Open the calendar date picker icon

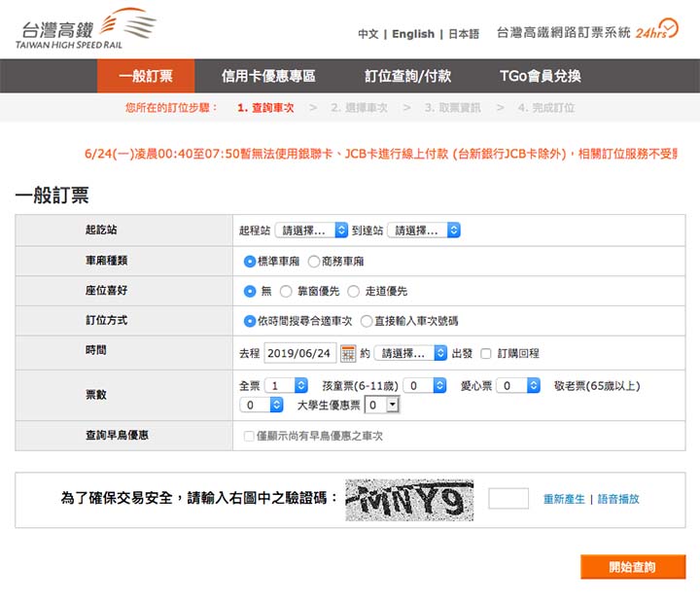click(348, 353)
